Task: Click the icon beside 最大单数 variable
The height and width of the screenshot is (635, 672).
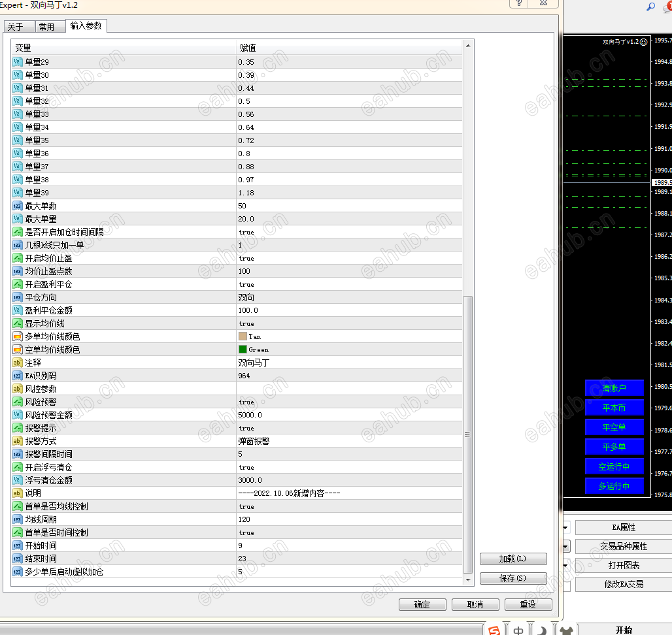Action: 18,206
